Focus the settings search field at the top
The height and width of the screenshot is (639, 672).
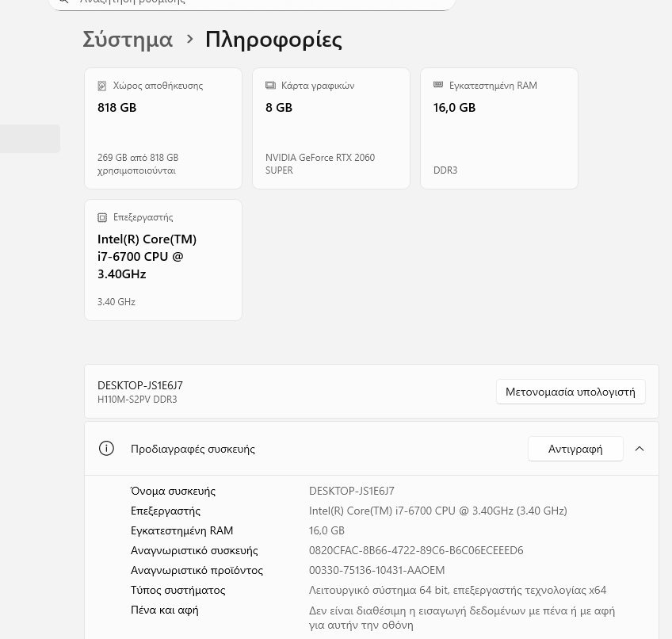click(x=251, y=2)
